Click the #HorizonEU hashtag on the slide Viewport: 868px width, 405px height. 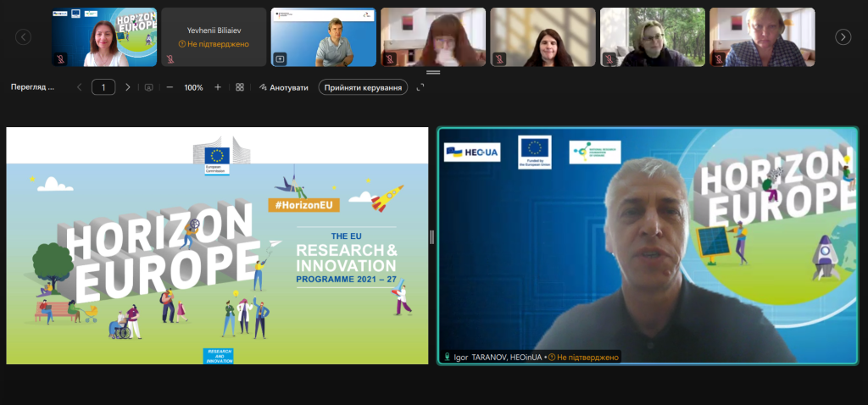(x=304, y=205)
